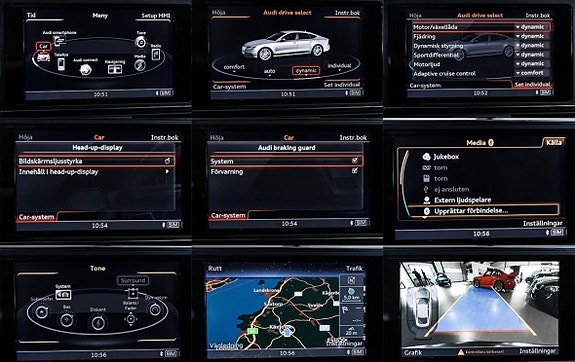
Task: Click Höja on Head-up-display screen
Action: (x=25, y=137)
